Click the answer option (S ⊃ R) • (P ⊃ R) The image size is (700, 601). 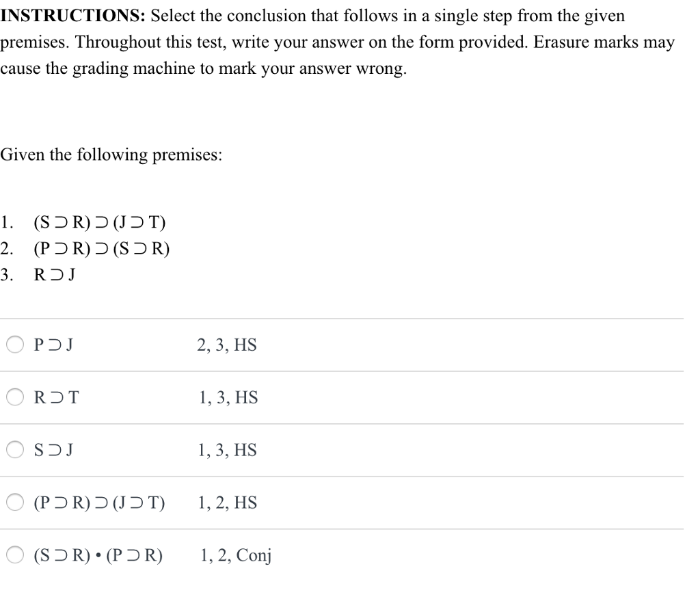coord(98,555)
